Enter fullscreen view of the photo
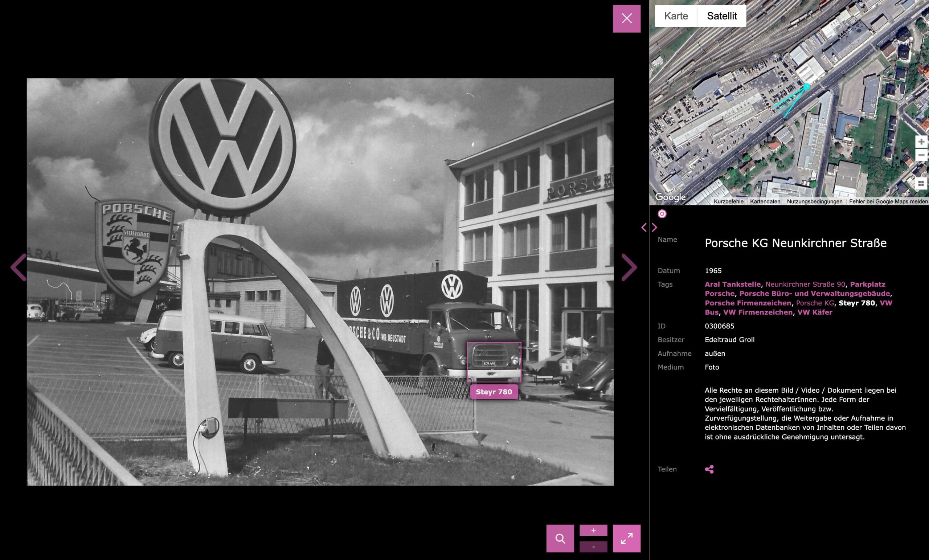The width and height of the screenshot is (929, 560). pyautogui.click(x=627, y=539)
